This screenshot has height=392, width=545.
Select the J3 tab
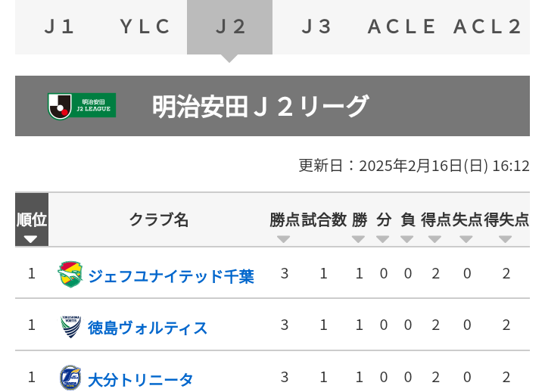pos(315,27)
